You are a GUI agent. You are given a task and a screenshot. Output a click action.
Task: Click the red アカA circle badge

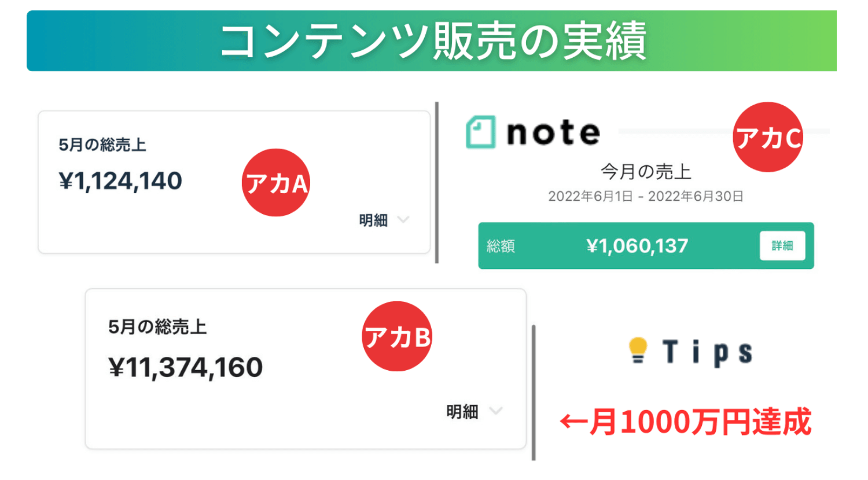click(x=276, y=183)
